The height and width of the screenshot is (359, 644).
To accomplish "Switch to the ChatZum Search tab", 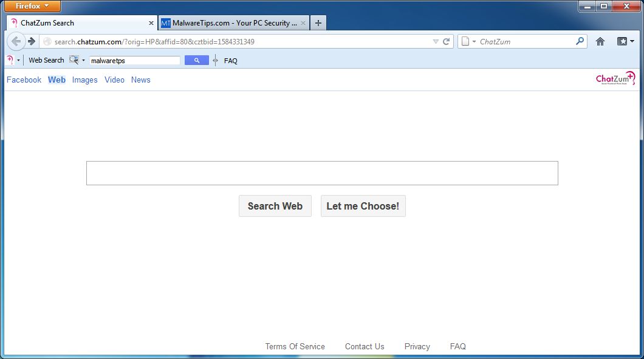I will [82, 23].
